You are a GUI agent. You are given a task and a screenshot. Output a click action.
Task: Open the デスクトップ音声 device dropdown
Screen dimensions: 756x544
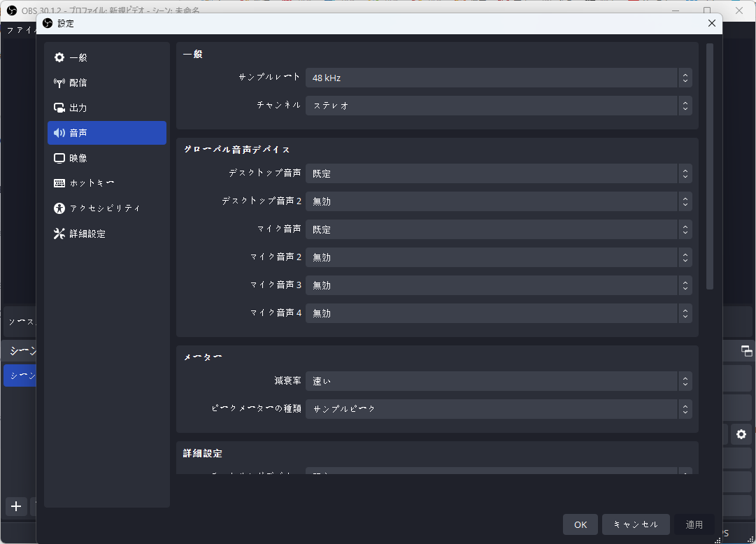pos(498,173)
